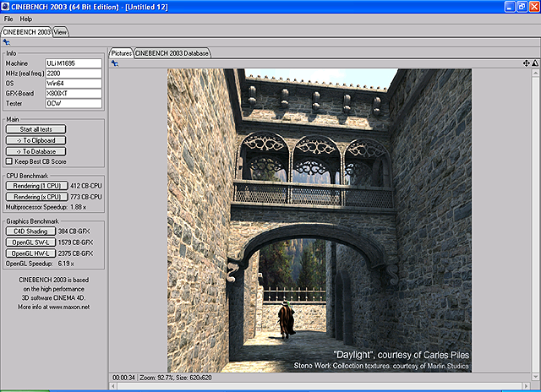The image size is (541, 392).
Task: Click the vertical scrollbar up arrow
Action: pyautogui.click(x=535, y=73)
